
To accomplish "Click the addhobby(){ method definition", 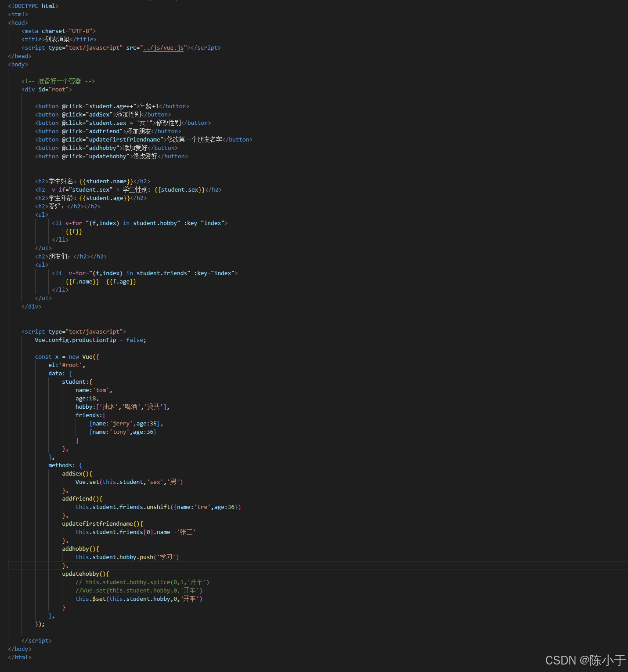I will pos(80,548).
